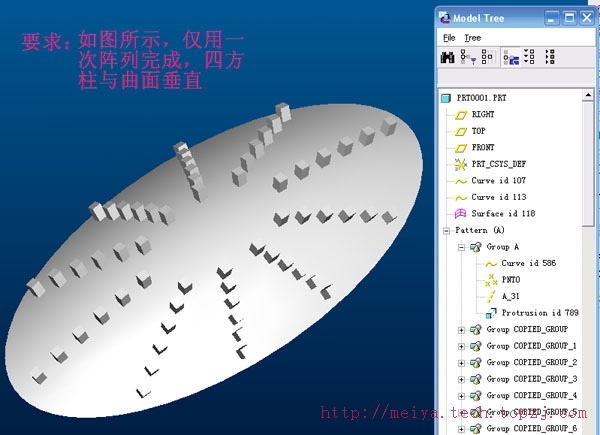
Task: Click the binoculars search icon in Model Tree
Action: point(447,57)
